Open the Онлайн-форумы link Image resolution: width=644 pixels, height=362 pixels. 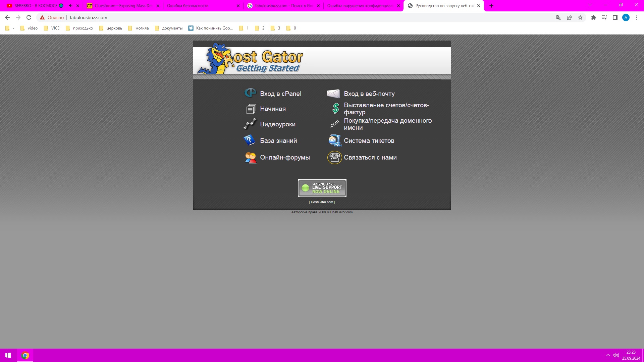tap(285, 158)
